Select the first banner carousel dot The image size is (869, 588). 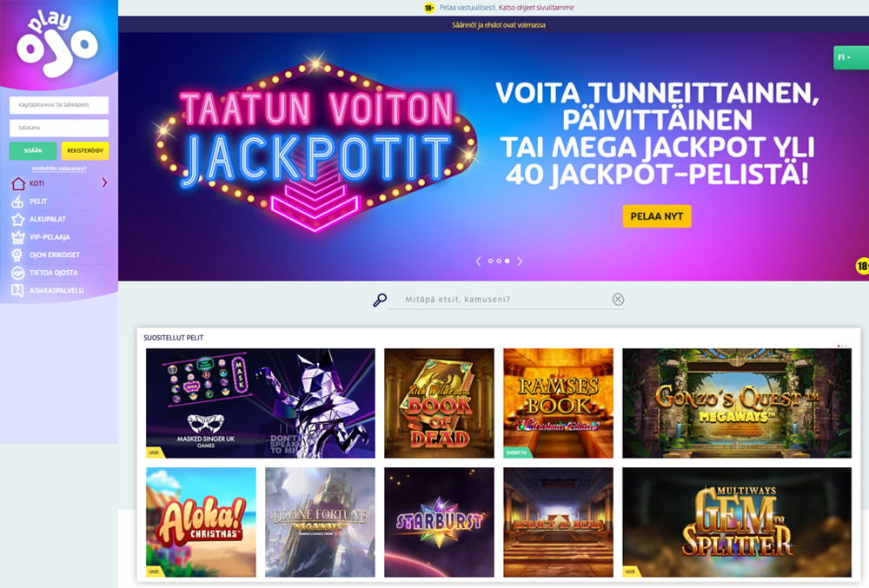[490, 261]
